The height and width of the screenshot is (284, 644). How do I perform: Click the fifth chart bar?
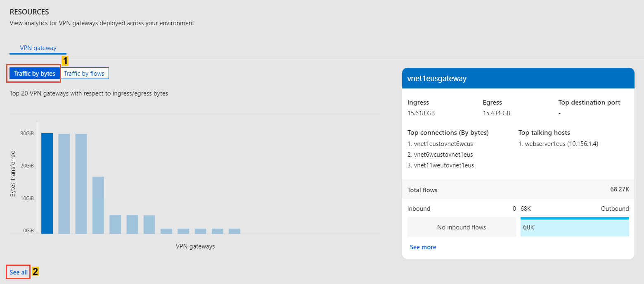point(115,224)
